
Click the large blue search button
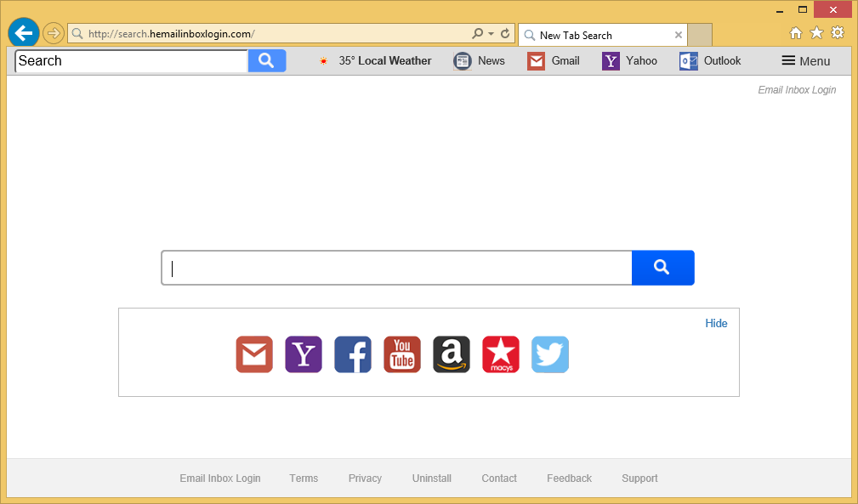click(x=662, y=268)
